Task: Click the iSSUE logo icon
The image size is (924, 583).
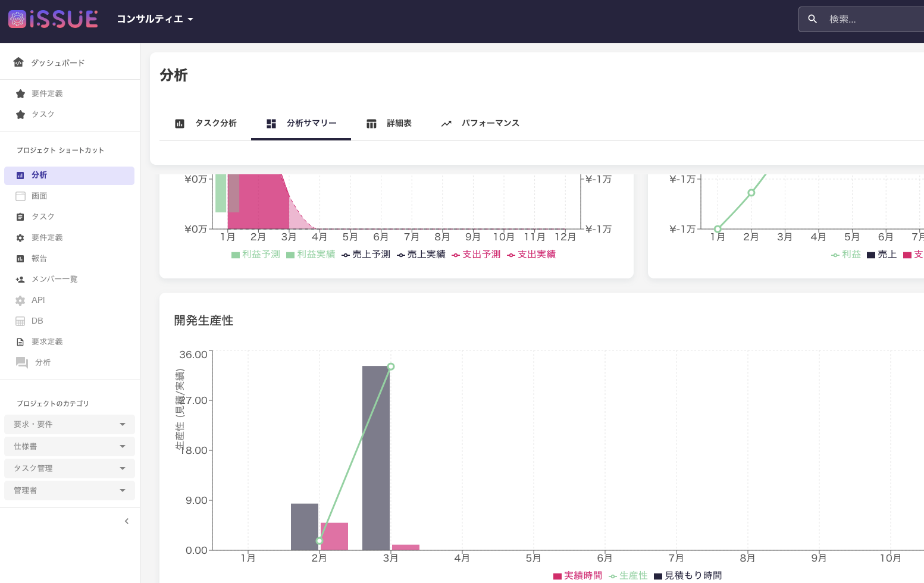Action: click(17, 19)
